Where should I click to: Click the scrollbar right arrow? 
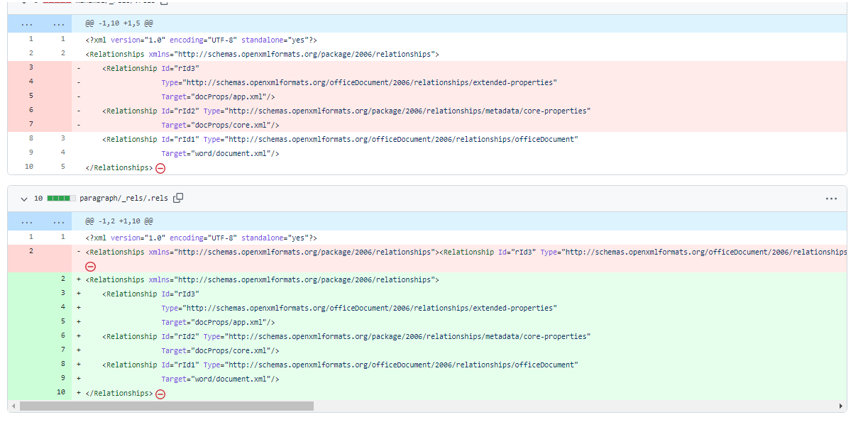[x=841, y=406]
